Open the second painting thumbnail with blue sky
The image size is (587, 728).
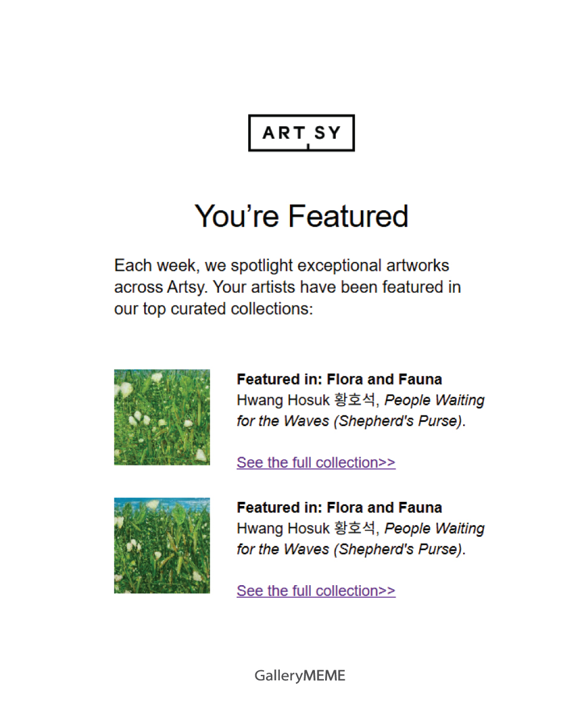[162, 545]
